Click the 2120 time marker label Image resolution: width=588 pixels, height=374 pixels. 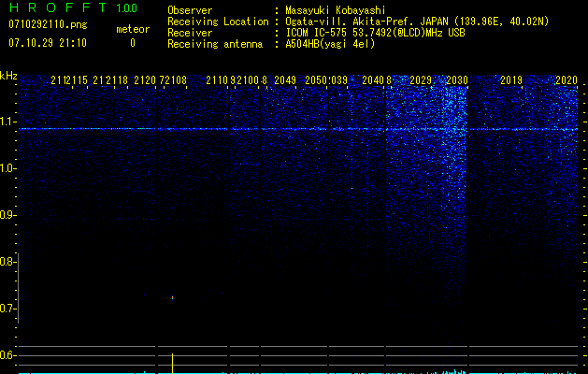(145, 80)
